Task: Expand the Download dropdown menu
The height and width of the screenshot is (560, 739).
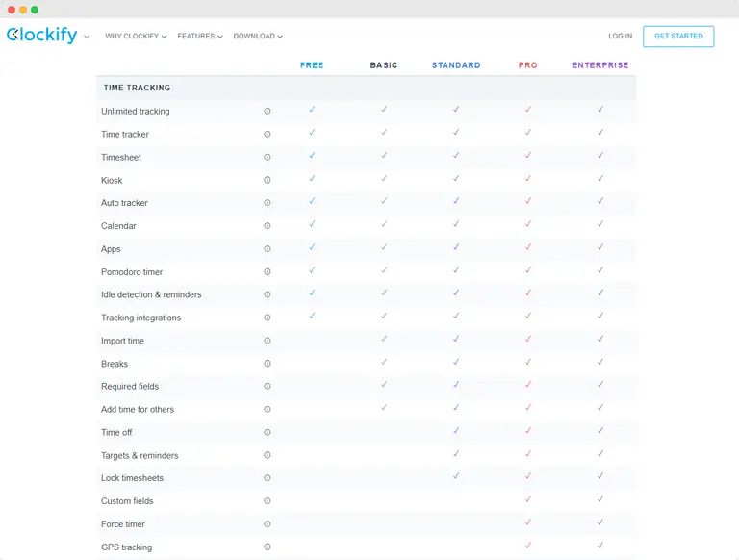Action: coord(258,37)
